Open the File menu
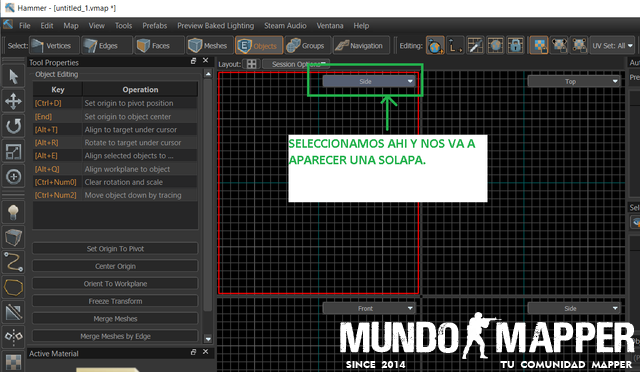The height and width of the screenshot is (372, 640). (x=24, y=25)
